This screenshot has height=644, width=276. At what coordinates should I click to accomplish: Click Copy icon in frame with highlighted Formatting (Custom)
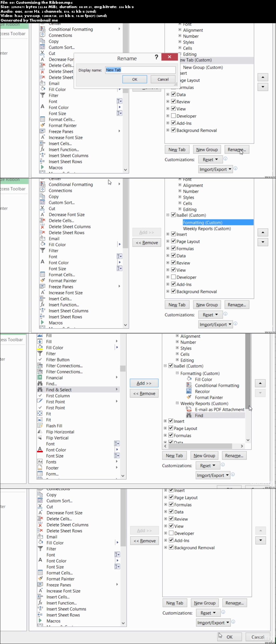point(42,196)
